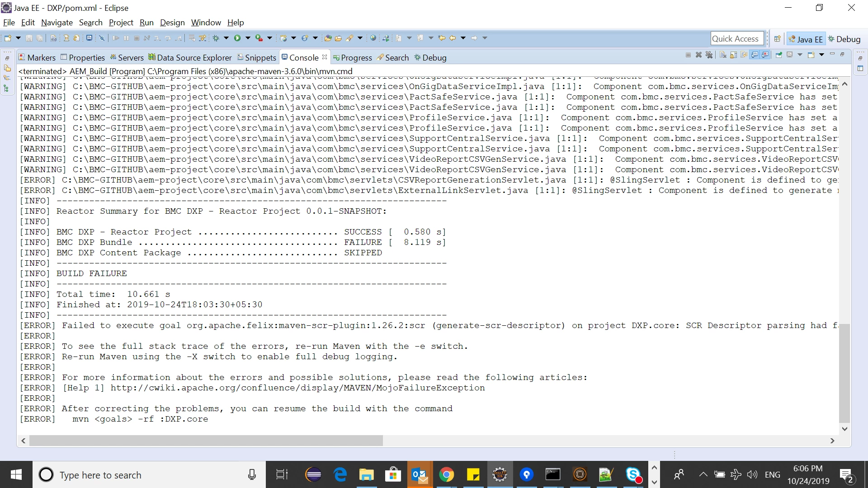Toggle Scroll Lock in console

click(733, 55)
